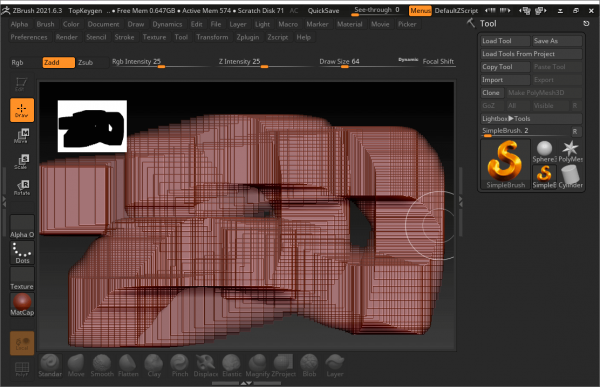The height and width of the screenshot is (387, 600).
Task: Pick the Clay brush
Action: [x=154, y=366]
